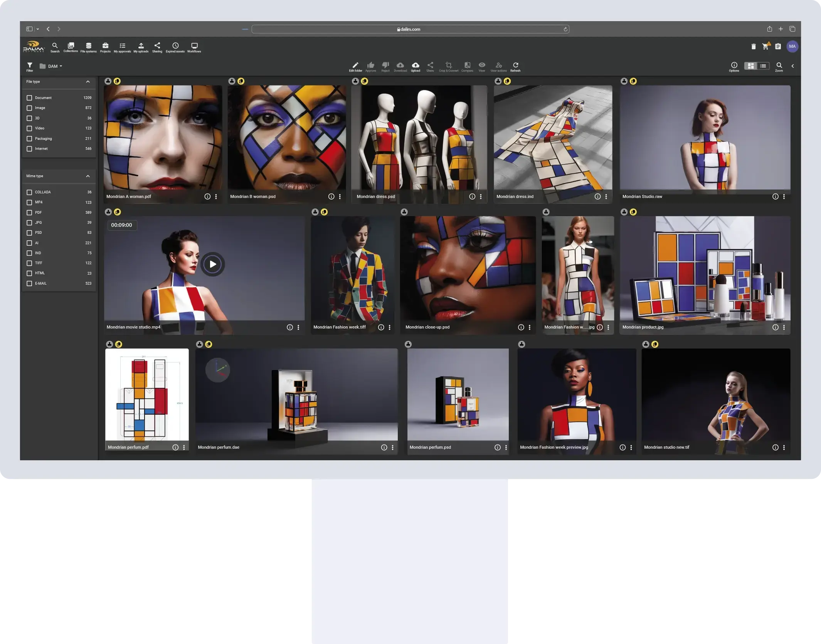Enable the PDF mime type filter
This screenshot has height=644, width=821.
coord(30,212)
